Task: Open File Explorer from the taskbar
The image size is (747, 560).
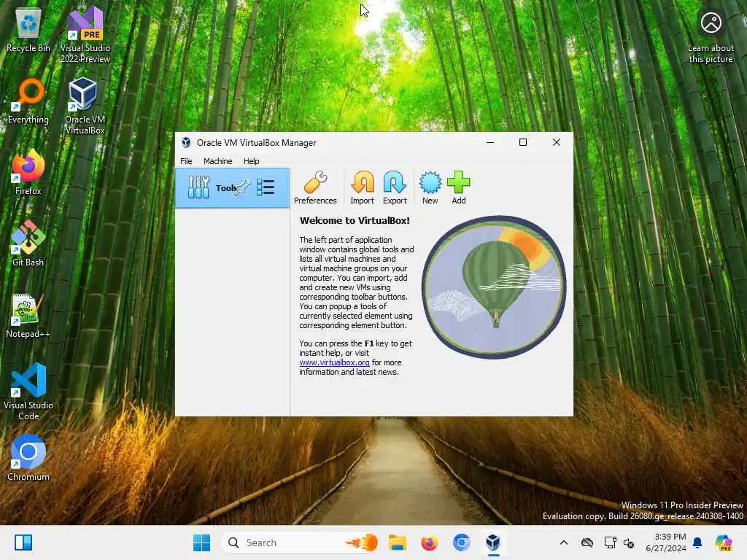Action: [x=397, y=542]
